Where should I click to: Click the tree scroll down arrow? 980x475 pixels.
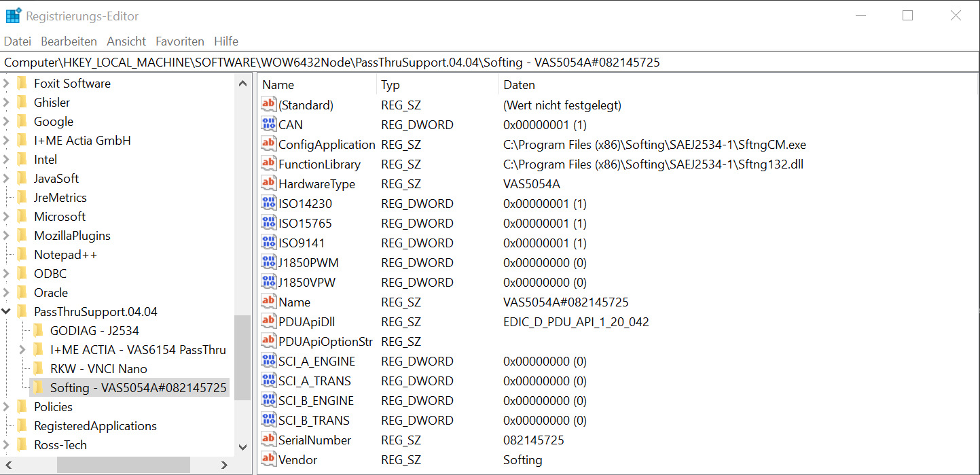pos(242,447)
